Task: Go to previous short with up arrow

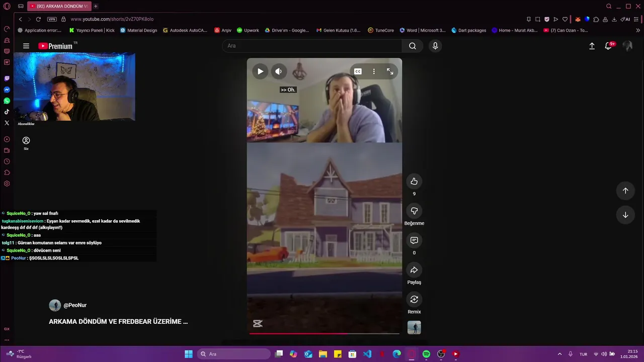Action: click(x=625, y=191)
